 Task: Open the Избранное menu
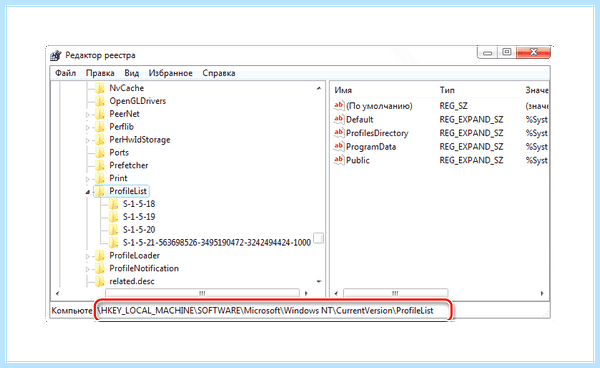170,73
